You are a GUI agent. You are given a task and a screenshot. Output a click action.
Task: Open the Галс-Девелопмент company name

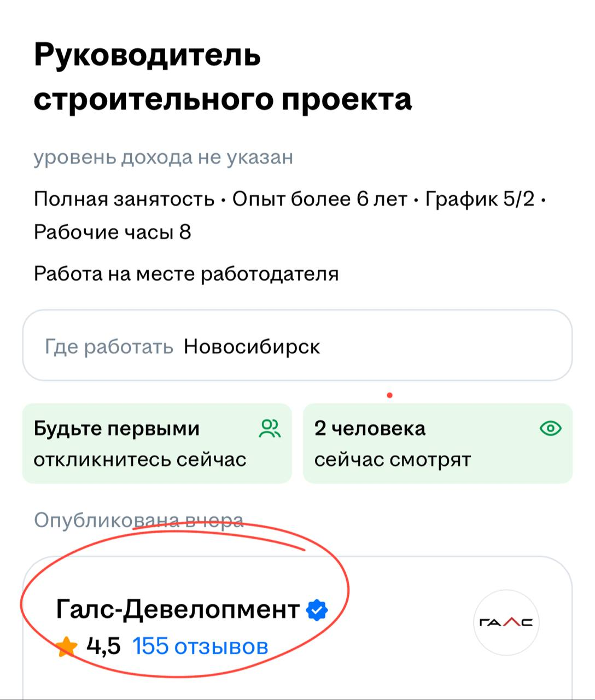(178, 609)
